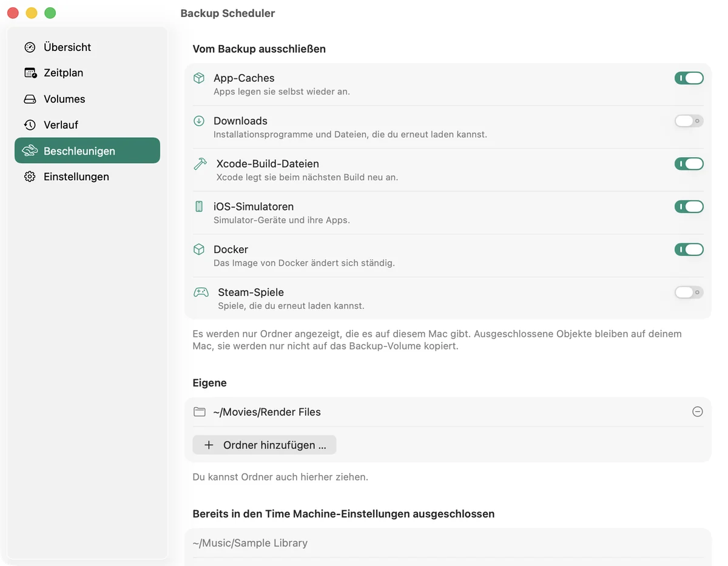Screen dimensions: 728x566
Task: Click the ~/Music/Sample Library entry
Action: [x=250, y=543]
